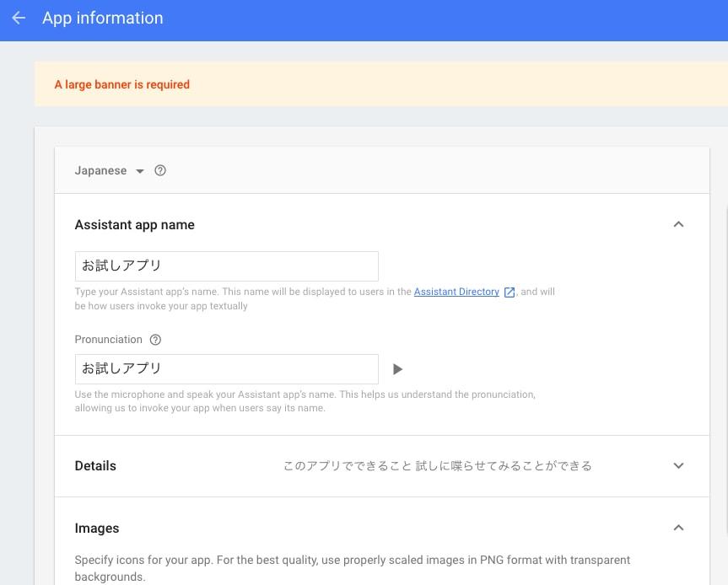Collapse the Images section chevron
Screen dimensions: 728x585
click(x=678, y=528)
